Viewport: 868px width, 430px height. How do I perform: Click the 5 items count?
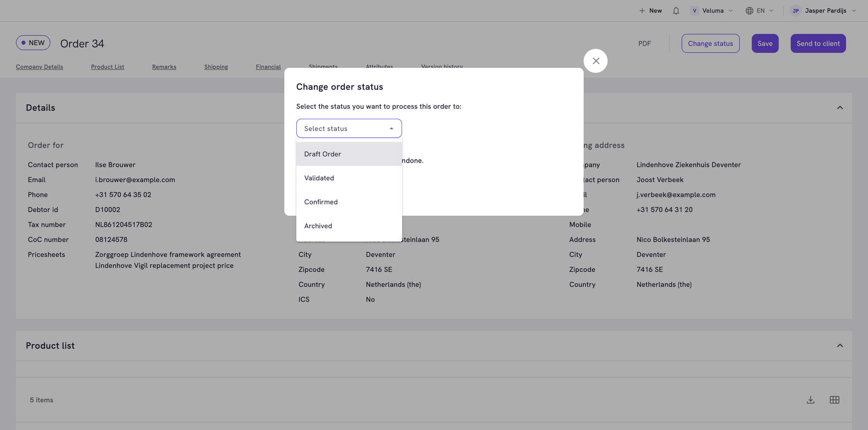[41, 400]
